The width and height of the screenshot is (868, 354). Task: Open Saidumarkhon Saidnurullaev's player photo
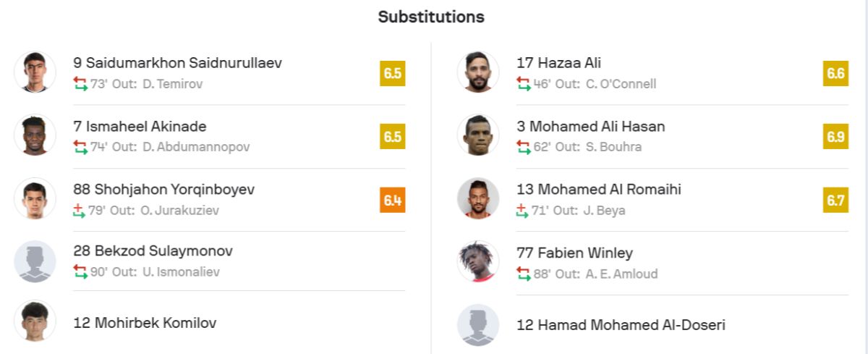click(35, 72)
